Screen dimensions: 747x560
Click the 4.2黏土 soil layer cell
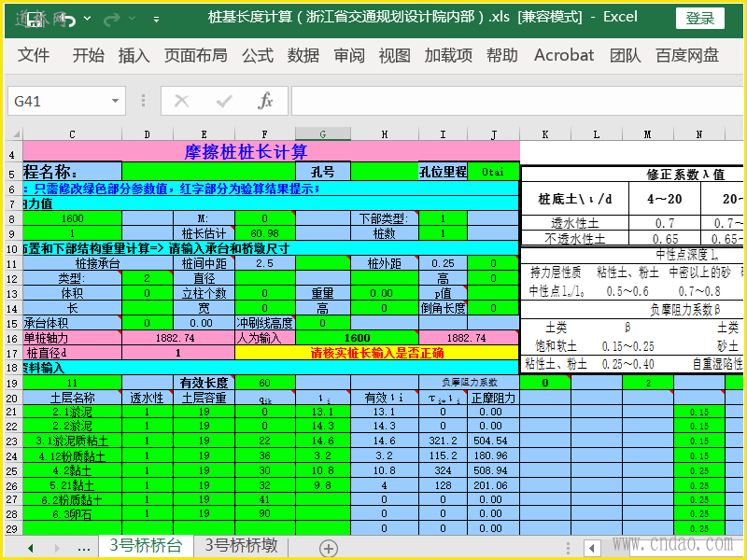[73, 470]
